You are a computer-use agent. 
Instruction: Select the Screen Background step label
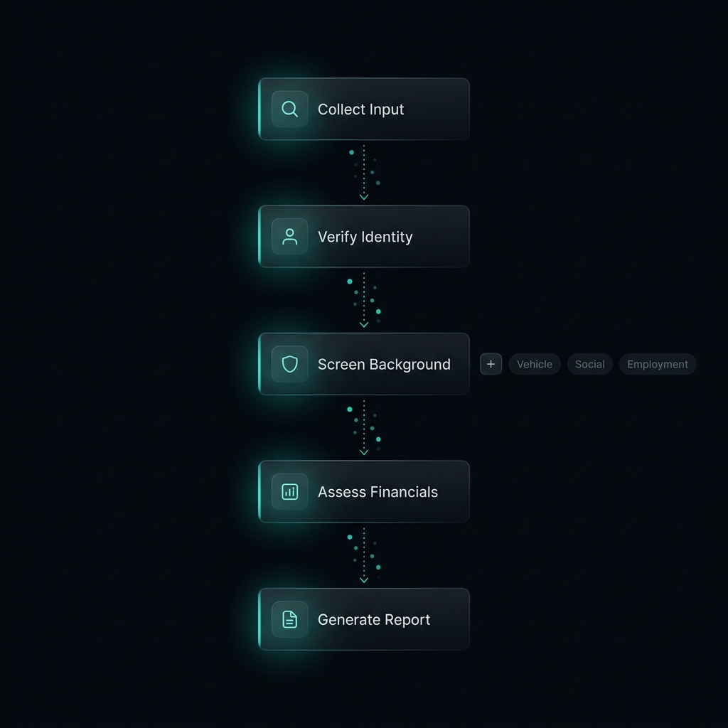pos(384,365)
